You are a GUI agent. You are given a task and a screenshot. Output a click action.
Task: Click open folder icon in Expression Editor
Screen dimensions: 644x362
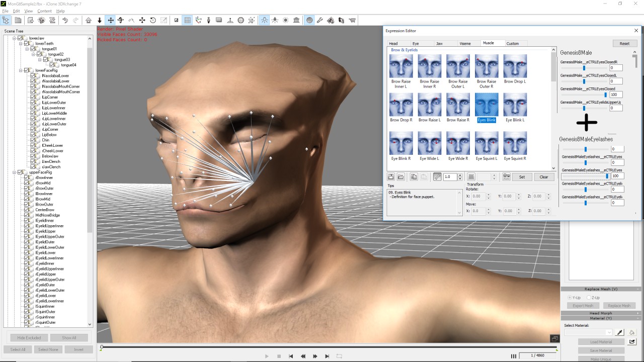(400, 177)
